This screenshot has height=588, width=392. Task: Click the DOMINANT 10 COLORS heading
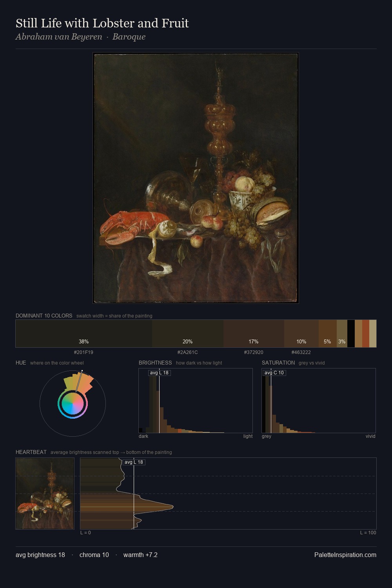44,316
